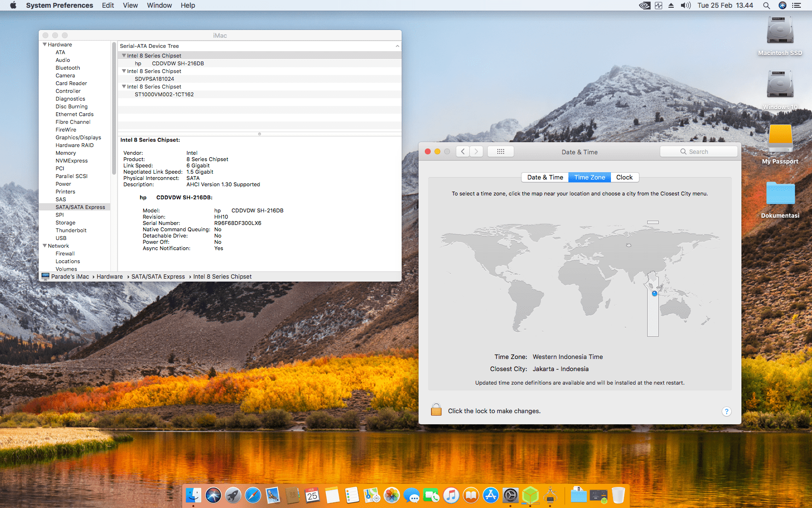This screenshot has height=508, width=812.
Task: Open Notification Center list icon
Action: click(x=797, y=5)
